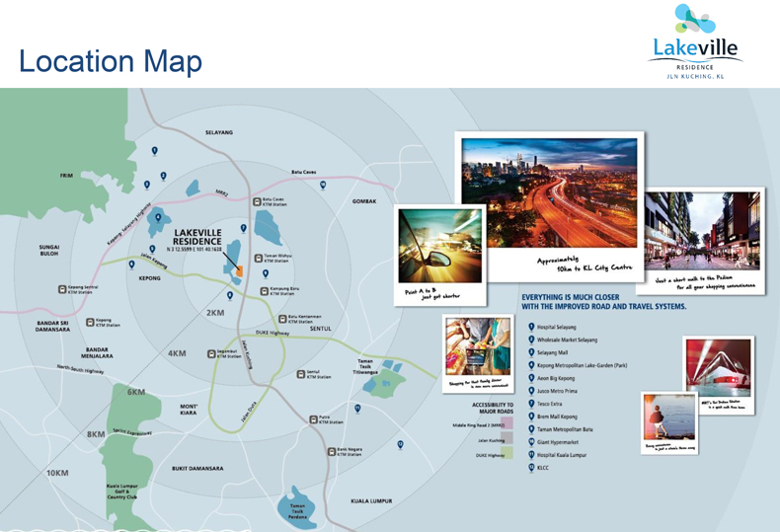Open the child by the lake photo

[x=669, y=418]
